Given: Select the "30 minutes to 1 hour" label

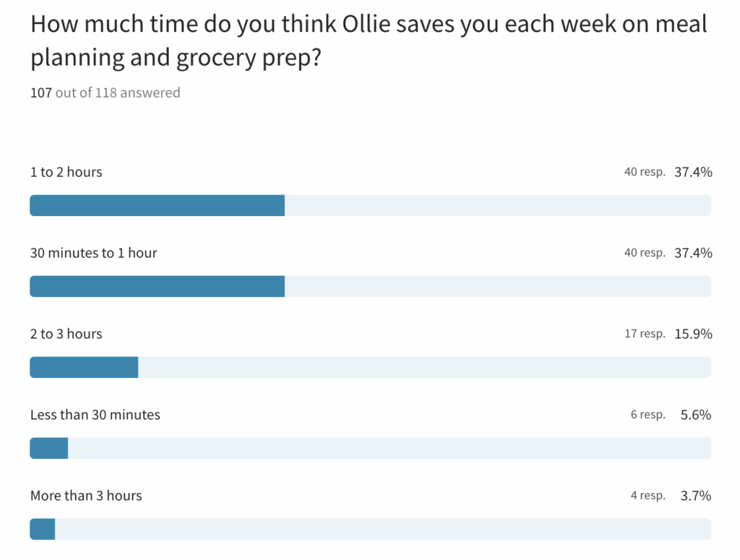Looking at the screenshot, I should click(x=93, y=253).
